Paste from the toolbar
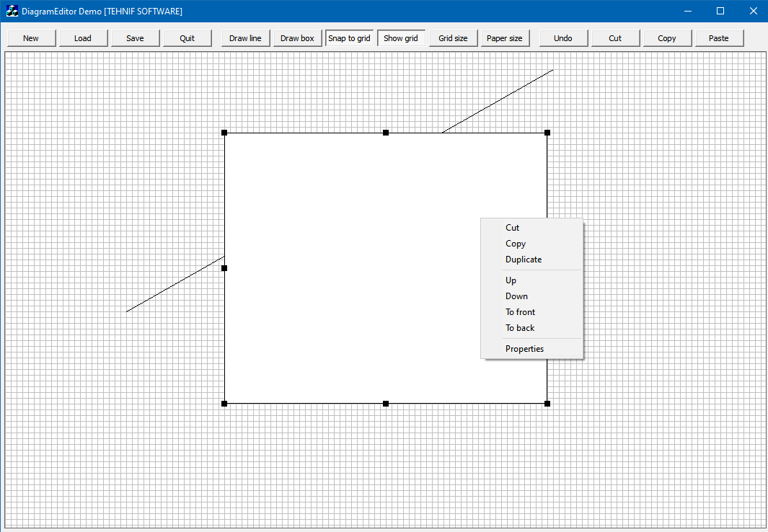 (x=718, y=38)
